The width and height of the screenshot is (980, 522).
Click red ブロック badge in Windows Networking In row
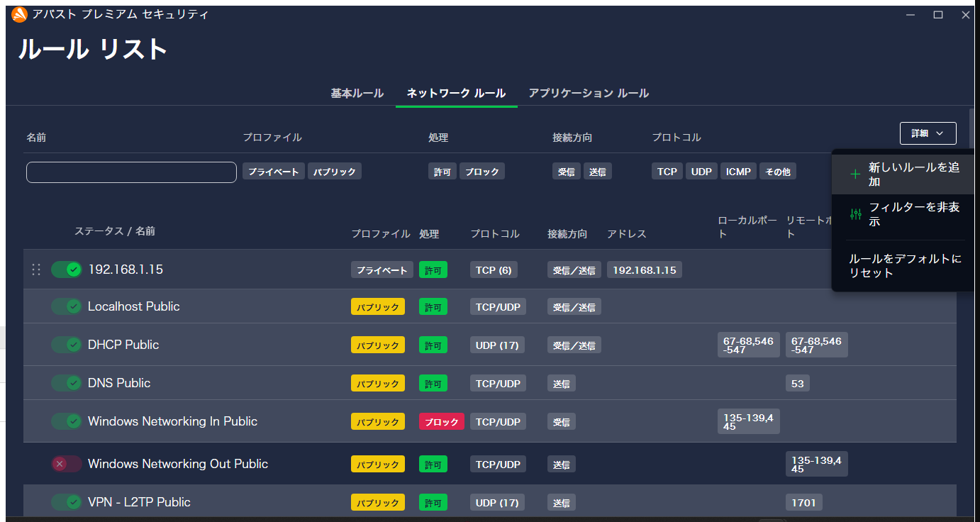click(442, 421)
